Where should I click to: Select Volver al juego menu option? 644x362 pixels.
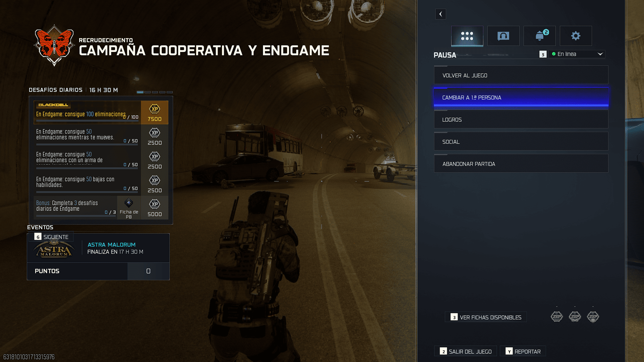click(521, 75)
